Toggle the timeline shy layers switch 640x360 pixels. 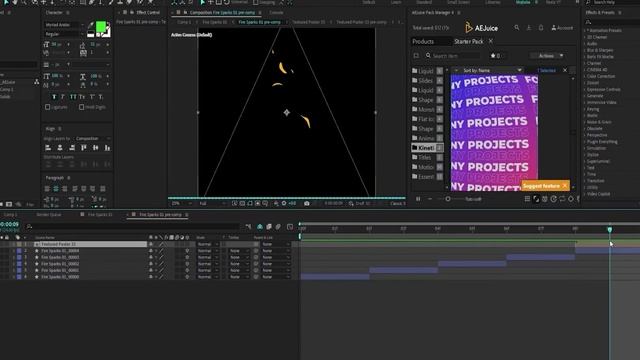(260, 227)
